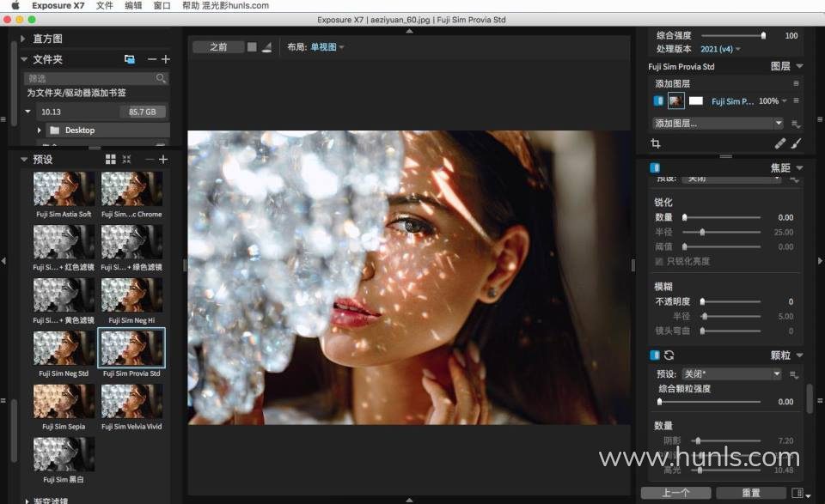Open menu icon of Fuji Sim P layer row
The height and width of the screenshot is (504, 825).
point(796,101)
